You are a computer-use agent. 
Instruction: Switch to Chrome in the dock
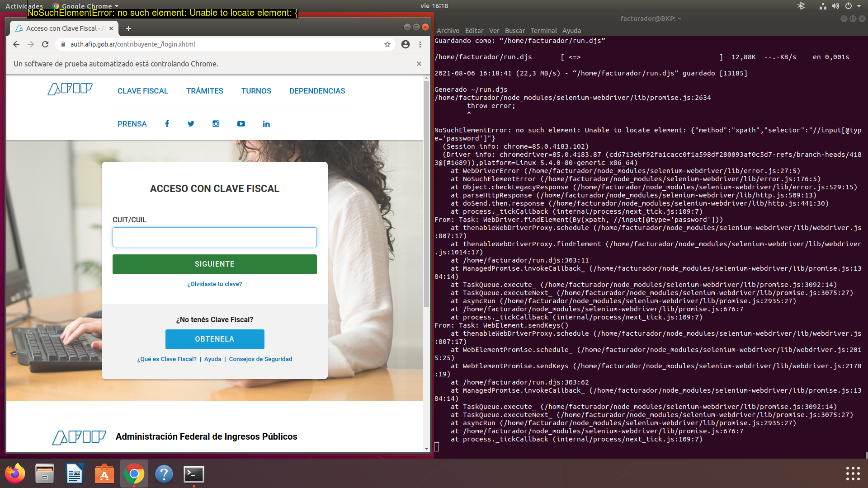(134, 474)
